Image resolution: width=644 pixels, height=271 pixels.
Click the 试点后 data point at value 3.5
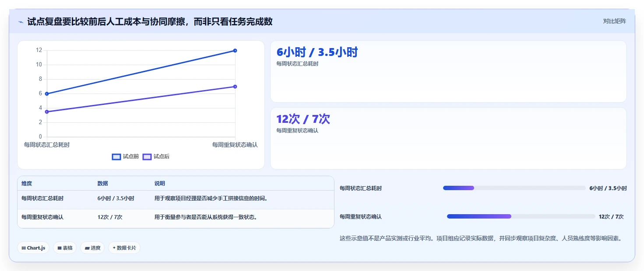coord(47,112)
